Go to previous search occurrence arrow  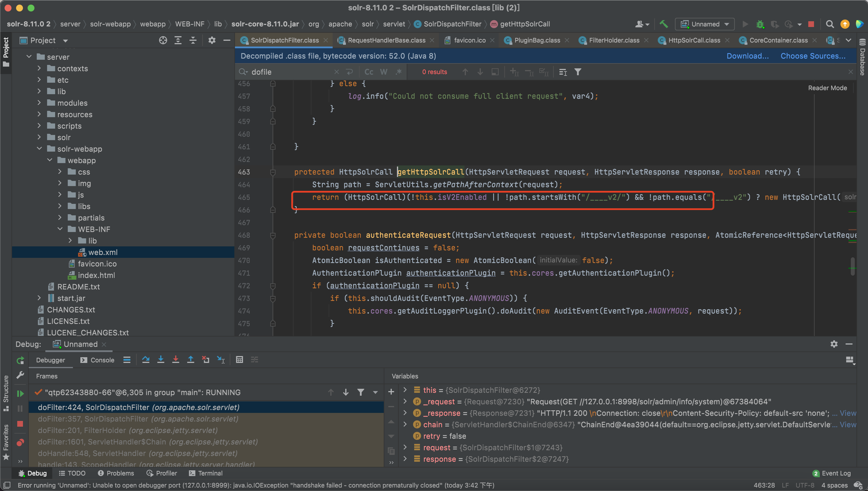coord(465,72)
